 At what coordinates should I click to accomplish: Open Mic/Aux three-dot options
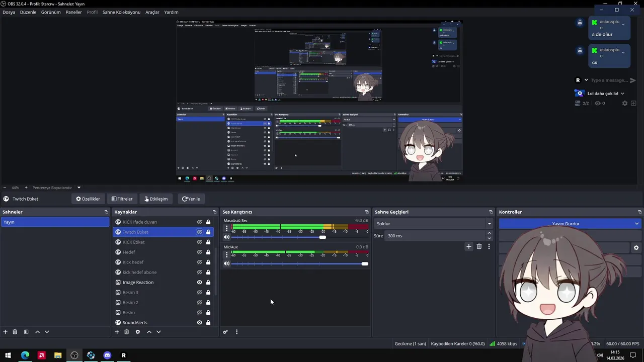point(226,255)
